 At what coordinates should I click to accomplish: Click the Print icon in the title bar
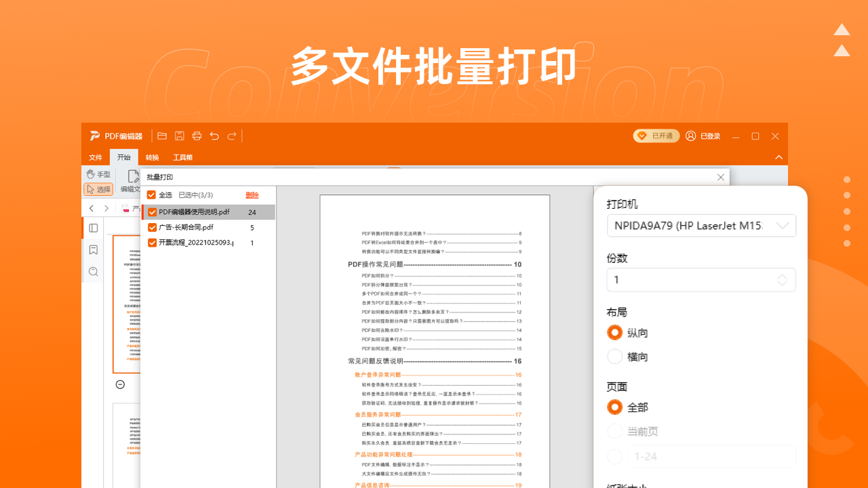(197, 136)
